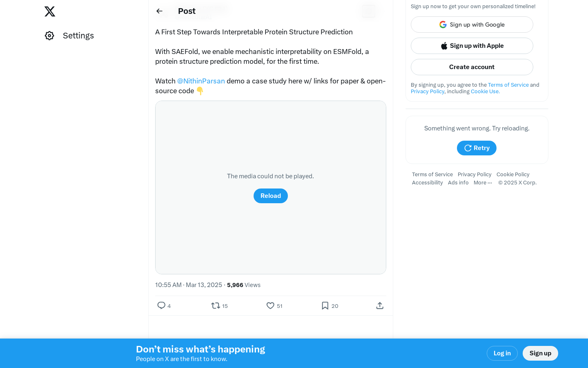Go back using the arrow icon
Image resolution: width=588 pixels, height=368 pixels.
[159, 11]
